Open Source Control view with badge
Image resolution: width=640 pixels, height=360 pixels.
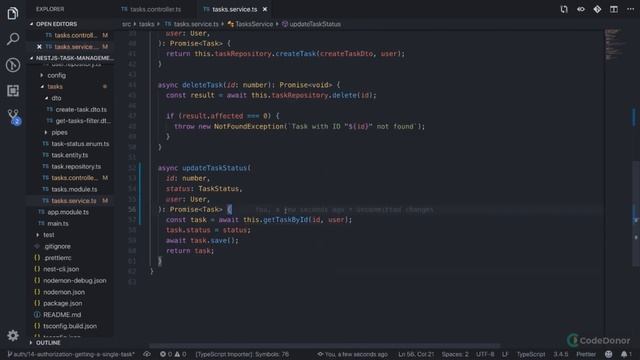tap(13, 117)
